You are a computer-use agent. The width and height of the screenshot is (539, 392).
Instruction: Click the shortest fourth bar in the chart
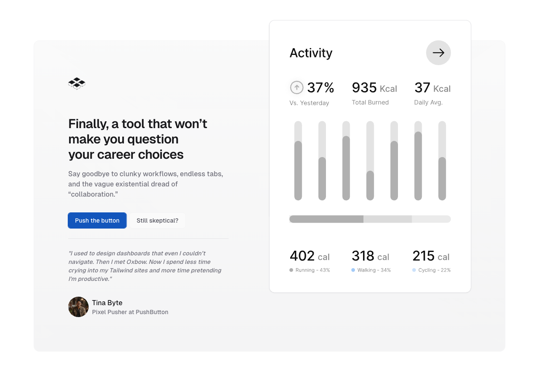tap(370, 185)
